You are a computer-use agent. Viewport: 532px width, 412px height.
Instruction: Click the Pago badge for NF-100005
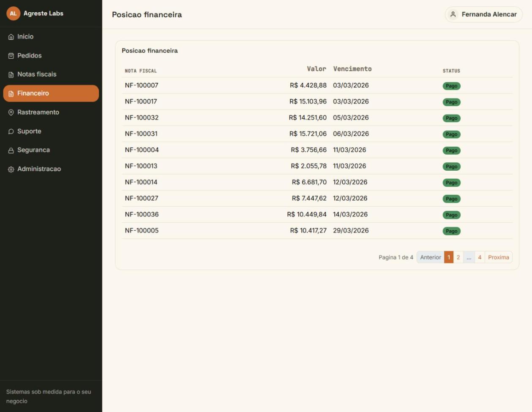(451, 231)
